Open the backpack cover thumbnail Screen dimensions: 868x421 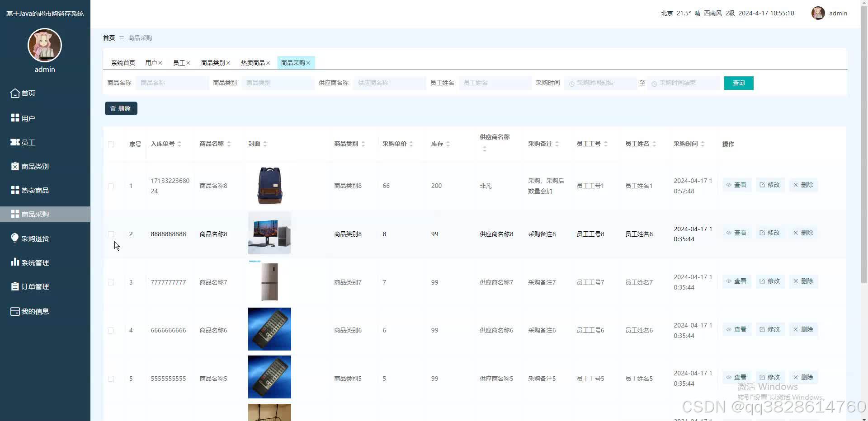click(x=270, y=186)
